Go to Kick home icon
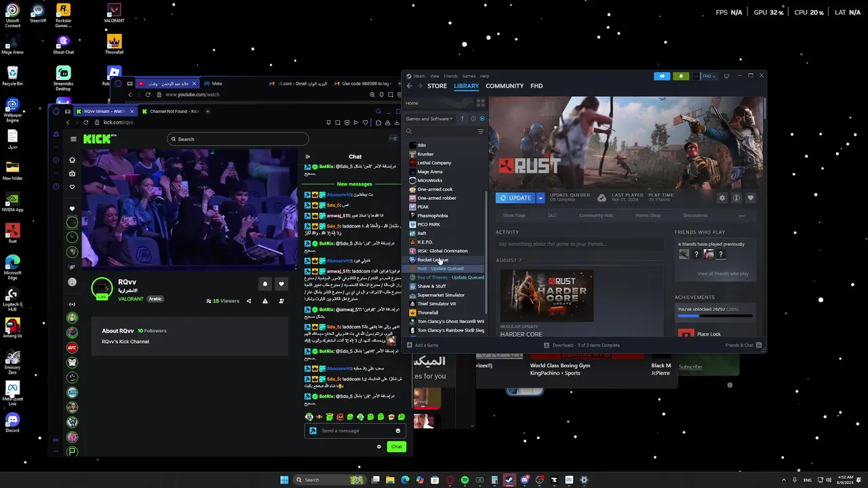 tap(72, 160)
